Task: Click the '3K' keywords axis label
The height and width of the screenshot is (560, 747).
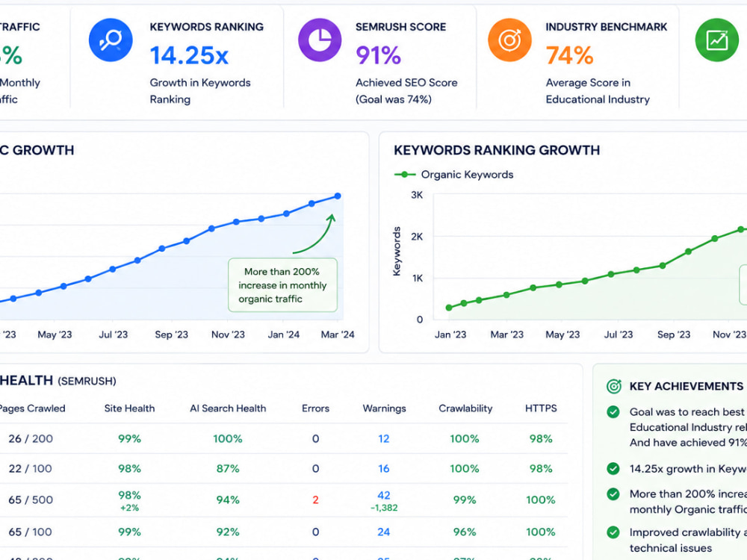Action: pos(417,195)
